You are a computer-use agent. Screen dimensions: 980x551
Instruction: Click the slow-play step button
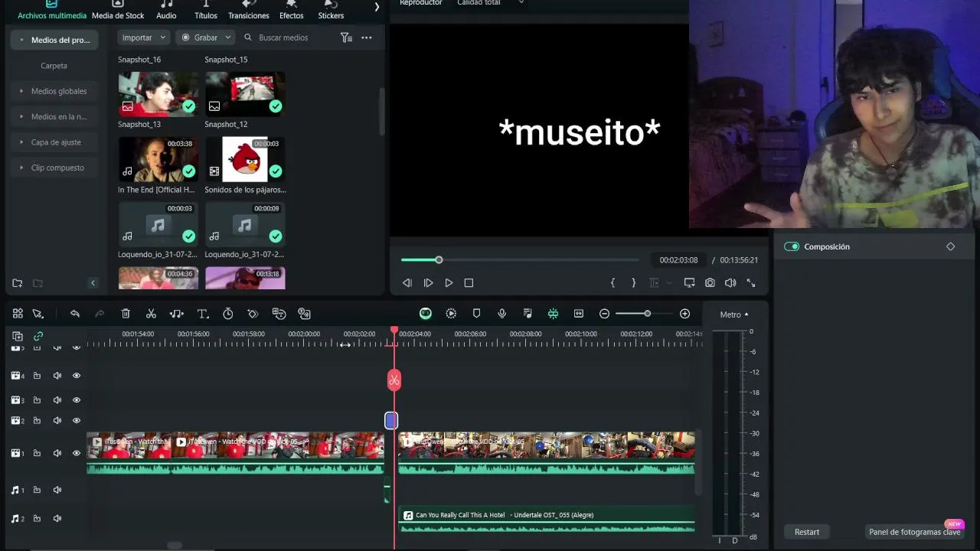[x=429, y=283]
